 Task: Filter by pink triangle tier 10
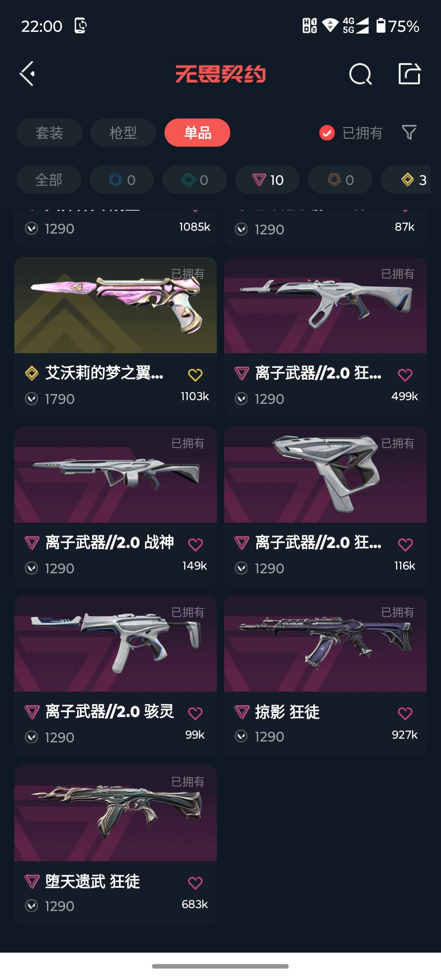point(267,180)
